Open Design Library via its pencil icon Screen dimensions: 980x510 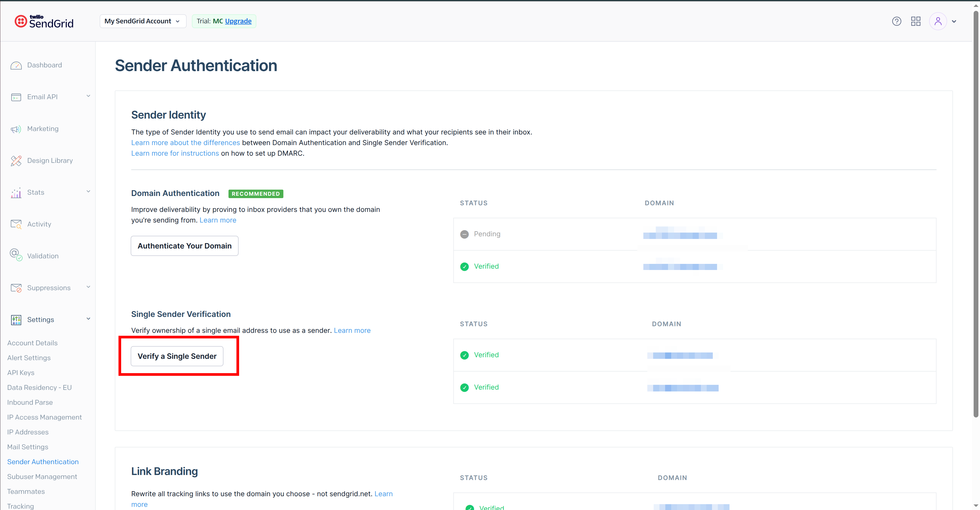[x=16, y=161]
